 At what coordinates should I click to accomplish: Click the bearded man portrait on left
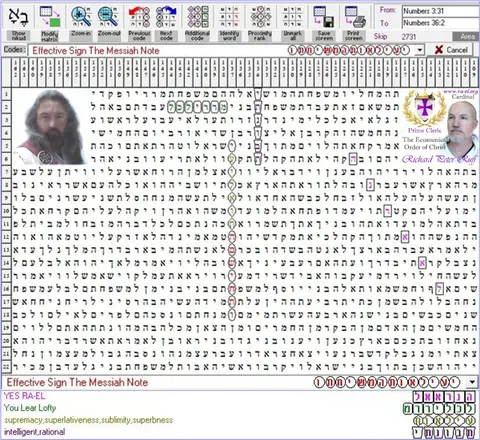tap(50, 127)
